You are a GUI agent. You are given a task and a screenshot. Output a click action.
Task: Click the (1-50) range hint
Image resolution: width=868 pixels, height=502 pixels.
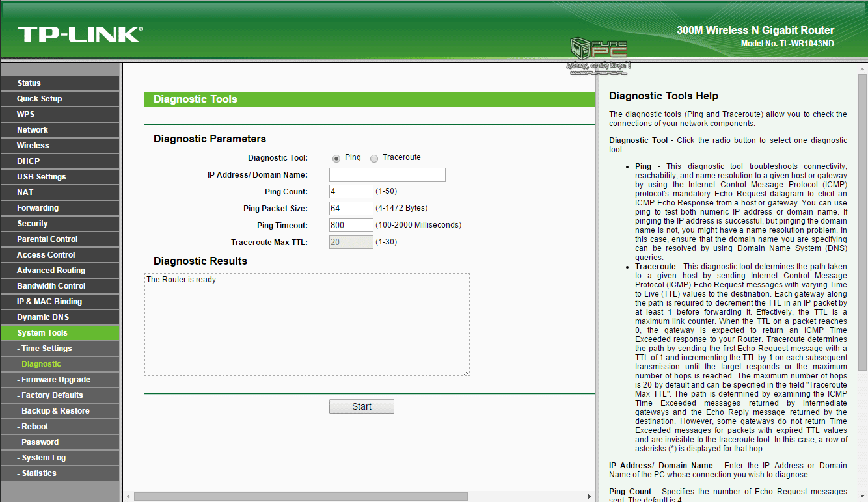pos(387,191)
